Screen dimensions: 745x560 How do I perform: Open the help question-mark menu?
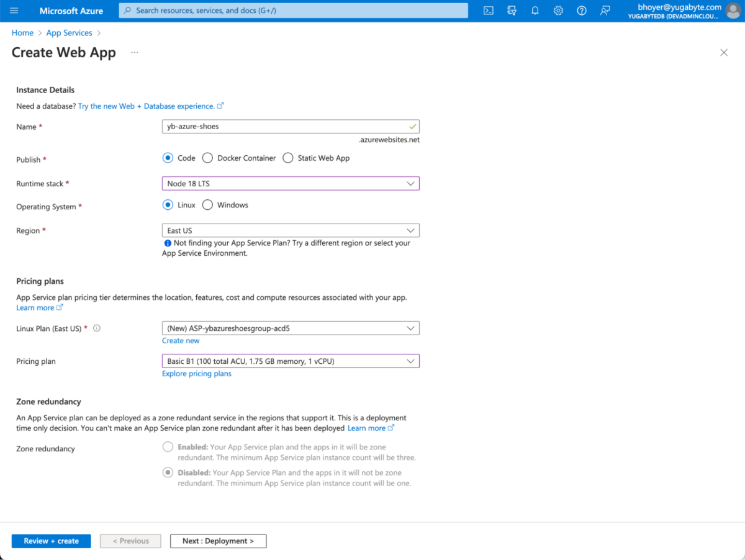pyautogui.click(x=581, y=11)
